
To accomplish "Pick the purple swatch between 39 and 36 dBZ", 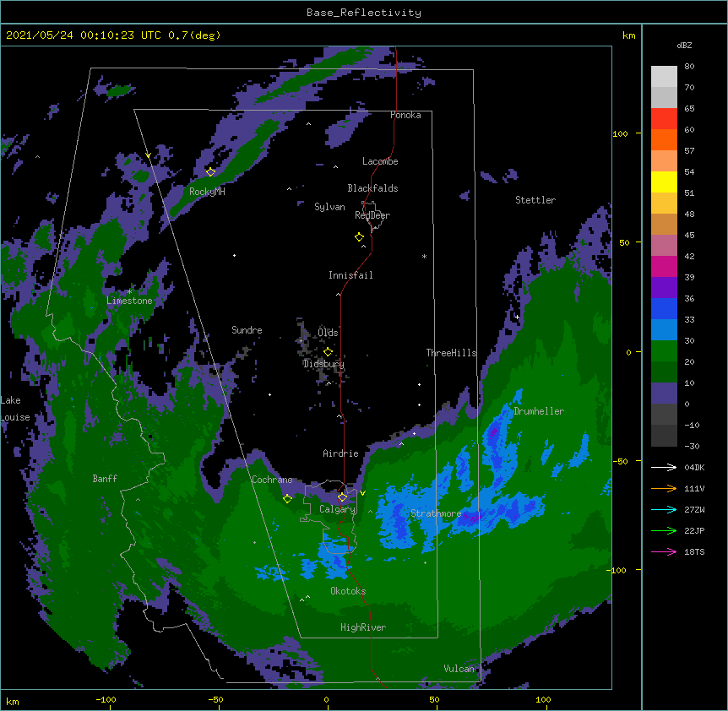I will (664, 288).
